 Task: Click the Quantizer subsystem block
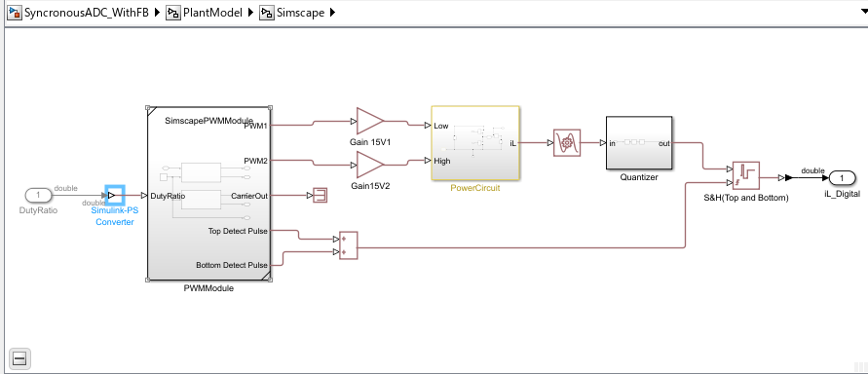click(639, 143)
